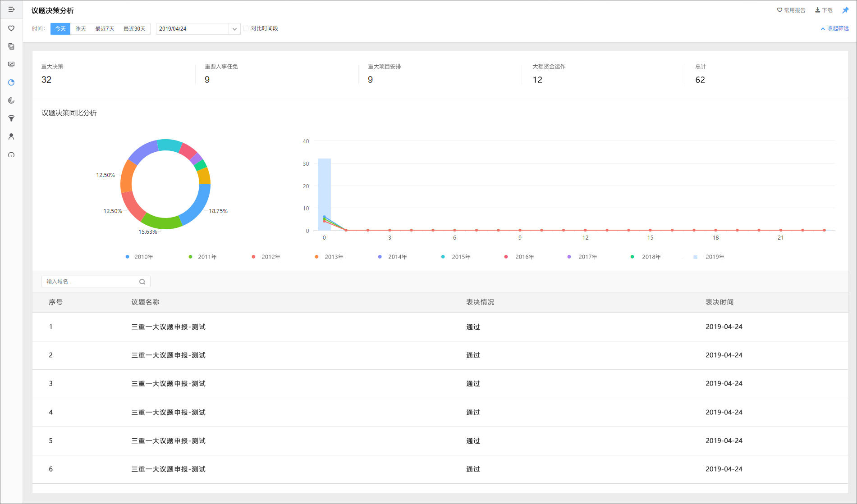Click the 常用报告 button

[x=791, y=10]
